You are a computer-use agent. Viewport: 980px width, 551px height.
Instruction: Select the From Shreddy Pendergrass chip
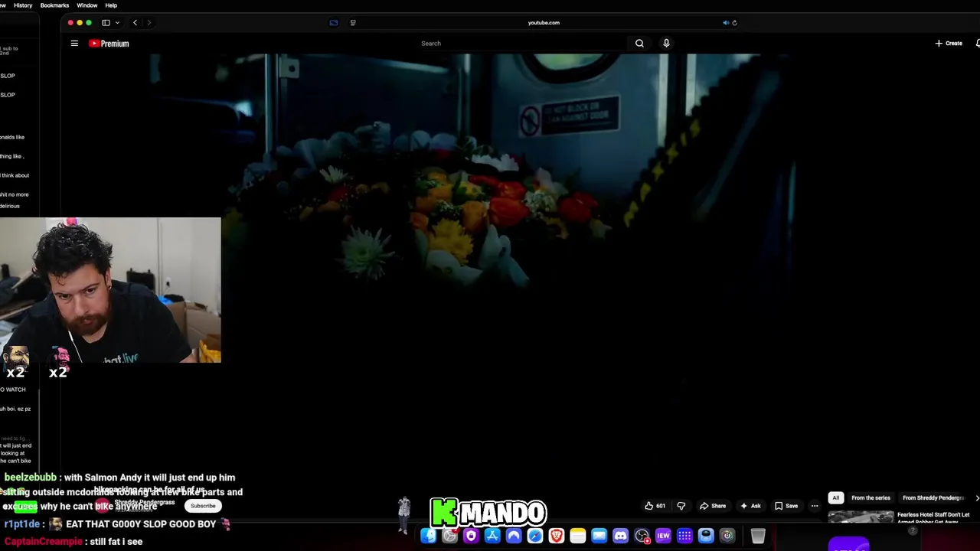(932, 498)
